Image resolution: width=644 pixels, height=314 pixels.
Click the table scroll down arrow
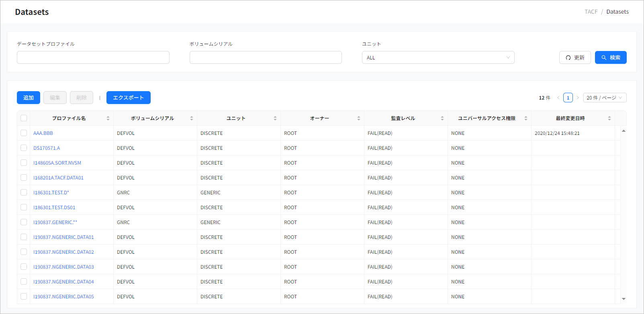(x=624, y=299)
